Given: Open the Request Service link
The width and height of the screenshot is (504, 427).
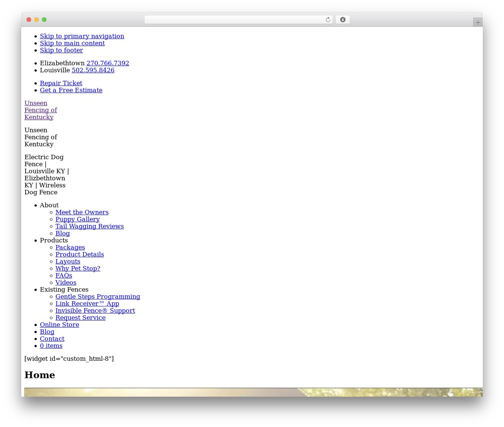Looking at the screenshot, I should 80,318.
